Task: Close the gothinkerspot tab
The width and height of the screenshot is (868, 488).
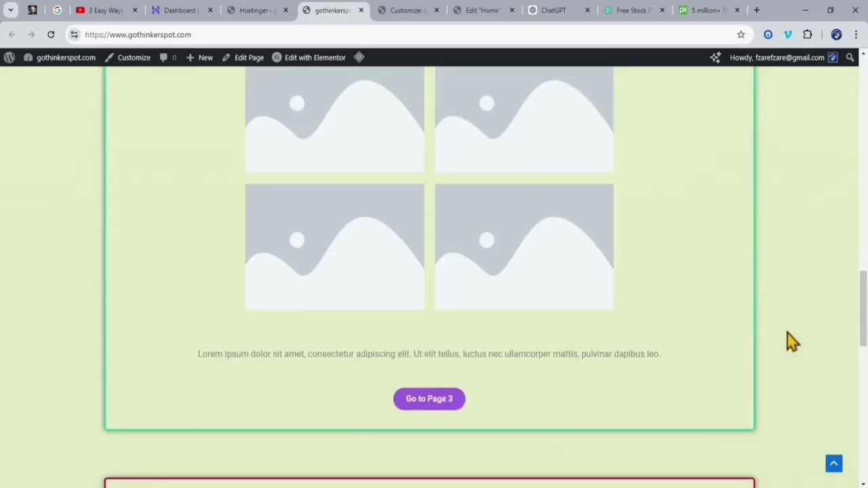Action: tap(361, 10)
